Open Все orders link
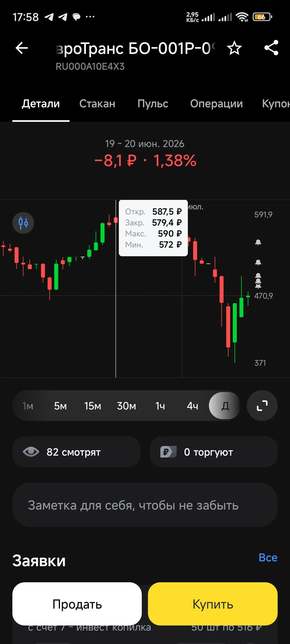290x644 pixels. tap(268, 558)
